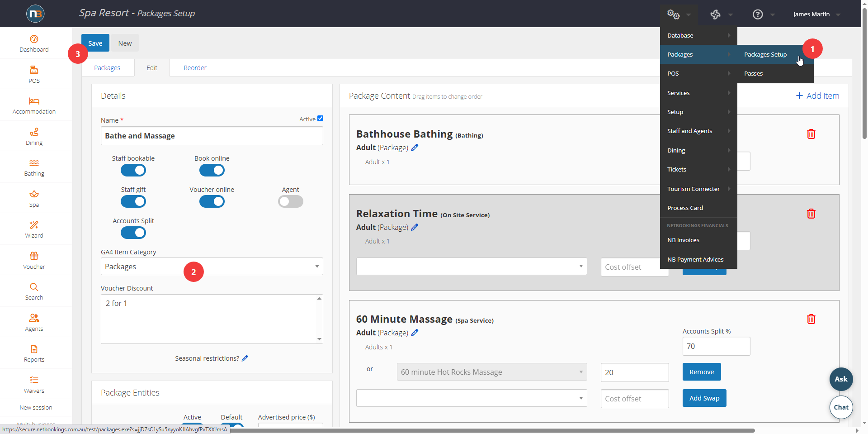The width and height of the screenshot is (868, 434).
Task: Click Add Swap under 60 Minute Massage
Action: (x=704, y=398)
